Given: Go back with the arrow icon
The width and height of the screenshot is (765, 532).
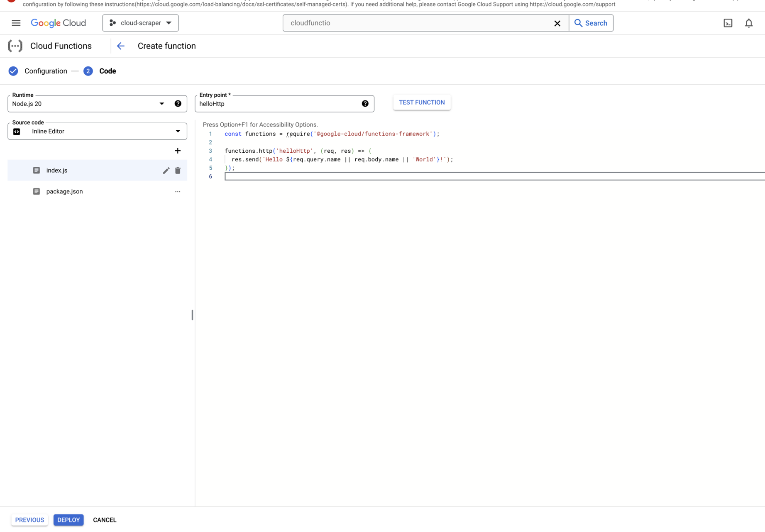Looking at the screenshot, I should coord(121,46).
